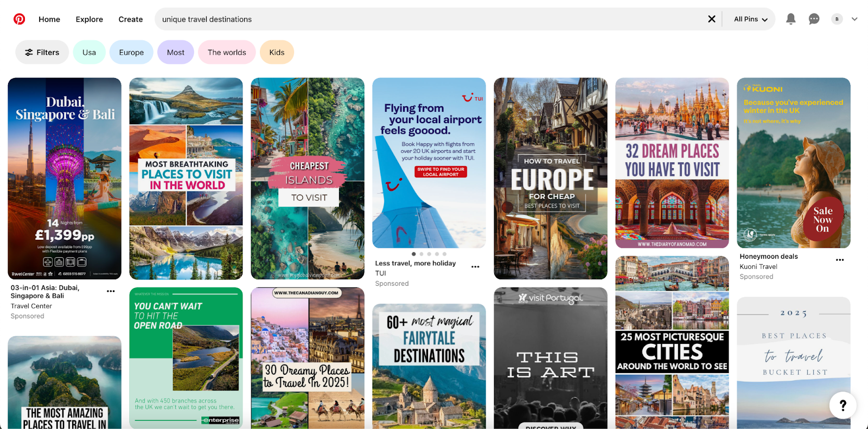
Task: Open 2025 Best Places to Travel Bucket List pin
Action: 794,363
